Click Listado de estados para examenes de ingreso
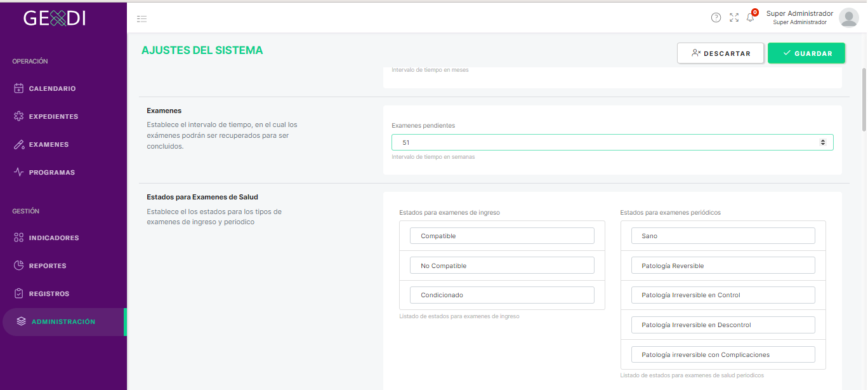Viewport: 868px width, 390px height. (459, 316)
